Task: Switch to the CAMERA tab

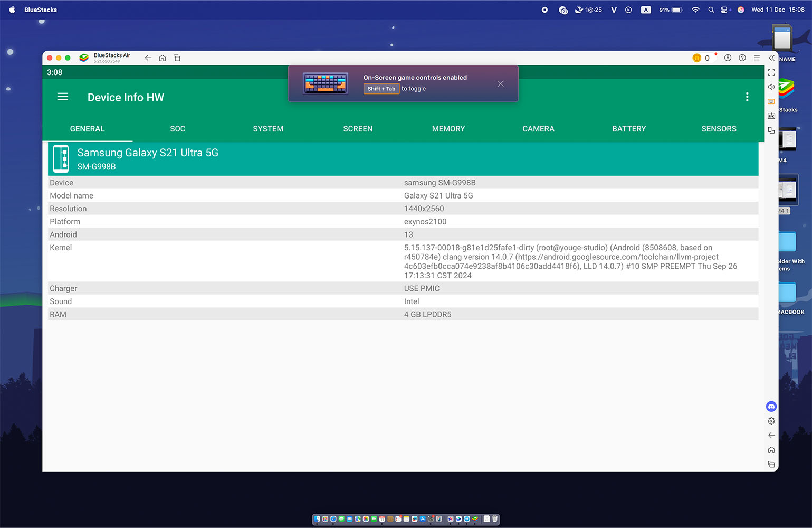Action: pos(538,129)
